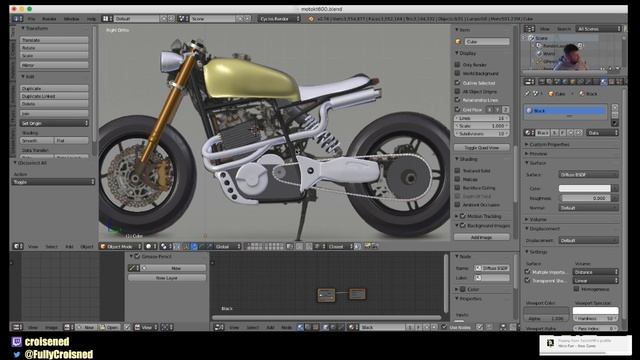
Task: Click the Open image folder icon button
Action: pyautogui.click(x=109, y=327)
